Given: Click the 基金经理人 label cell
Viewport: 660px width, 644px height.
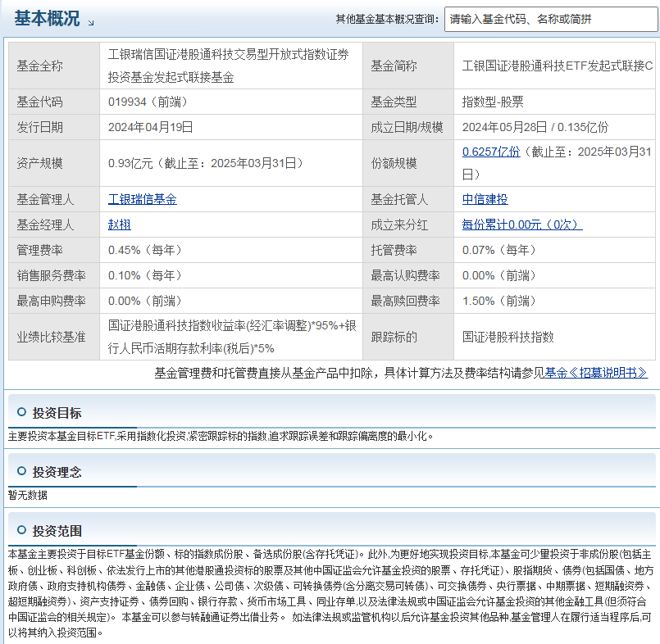Looking at the screenshot, I should coord(54,224).
